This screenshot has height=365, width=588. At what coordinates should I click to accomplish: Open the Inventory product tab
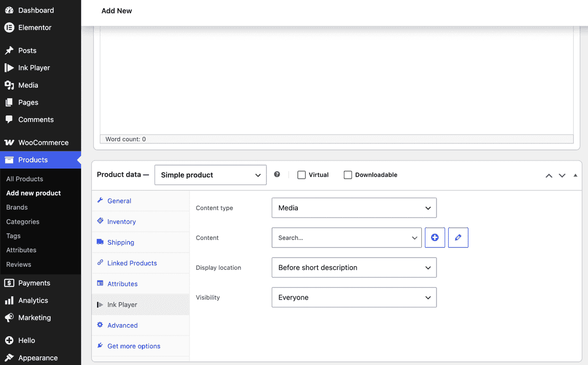point(141,221)
